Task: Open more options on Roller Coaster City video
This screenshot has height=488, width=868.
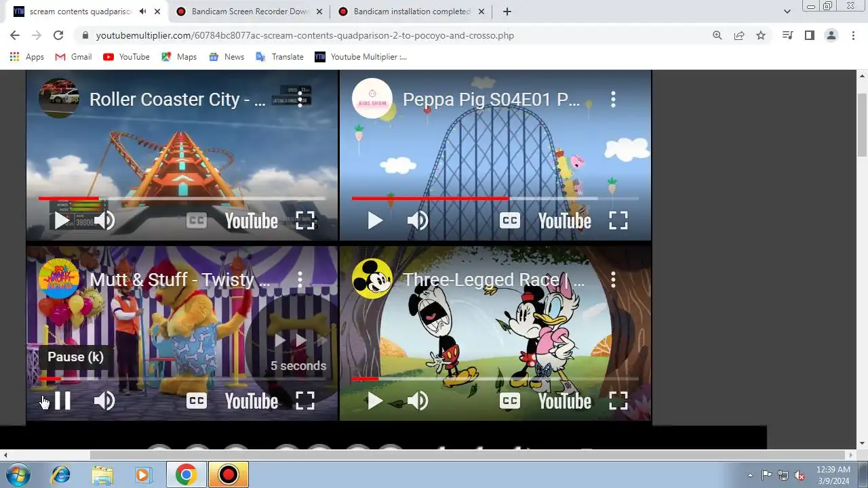Action: 300,100
